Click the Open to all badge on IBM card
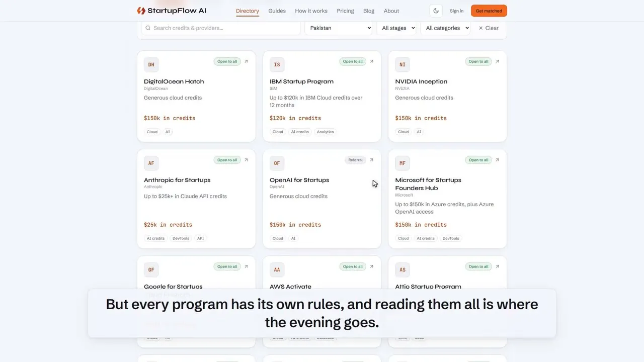 click(353, 61)
